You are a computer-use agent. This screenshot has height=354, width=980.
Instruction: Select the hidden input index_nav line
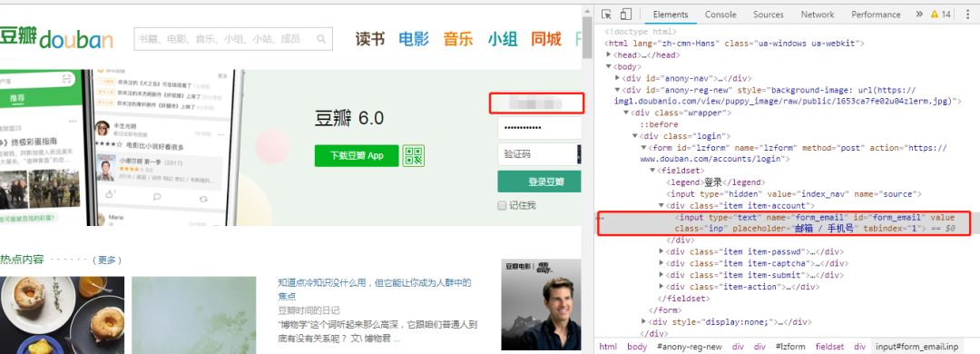794,194
